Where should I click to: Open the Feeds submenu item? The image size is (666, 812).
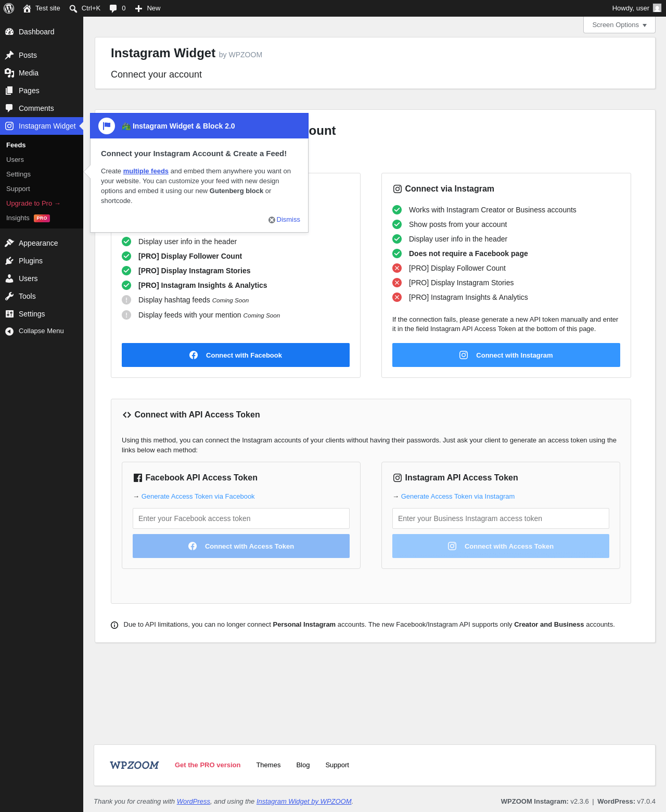pos(16,145)
